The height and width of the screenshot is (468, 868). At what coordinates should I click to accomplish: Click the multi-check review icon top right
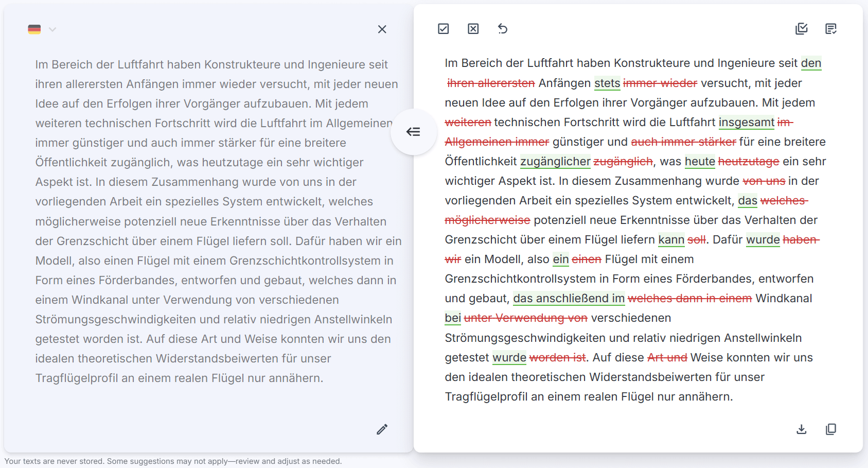click(801, 29)
